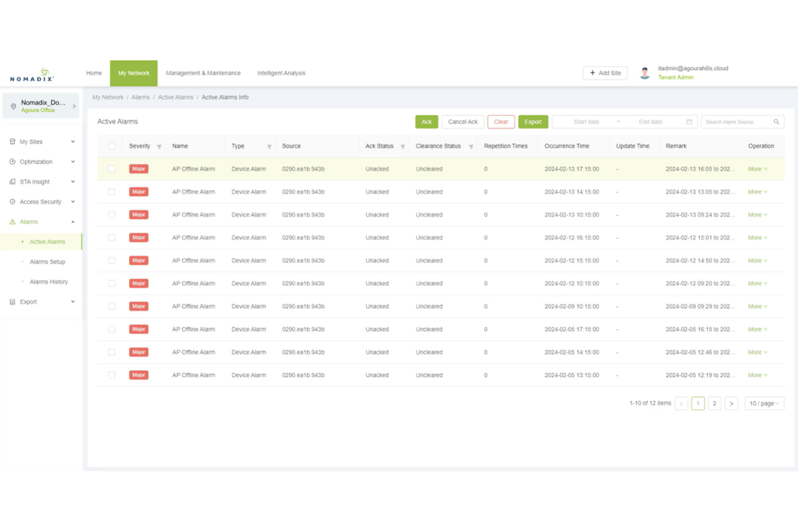Click the plus icon of Add Site
The height and width of the screenshot is (532, 798).
pos(593,73)
